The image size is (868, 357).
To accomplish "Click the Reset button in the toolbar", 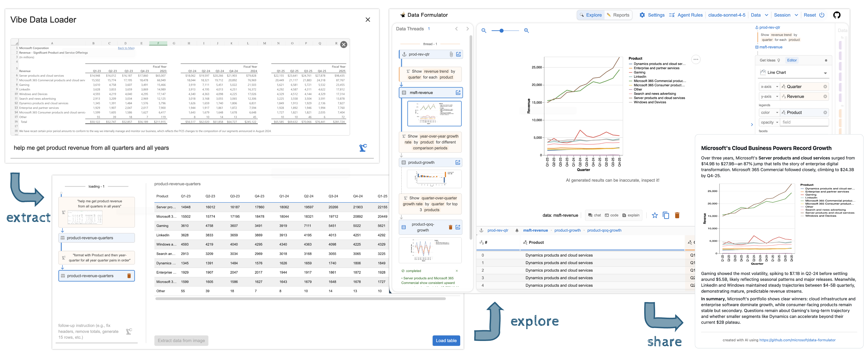I will click(x=810, y=15).
